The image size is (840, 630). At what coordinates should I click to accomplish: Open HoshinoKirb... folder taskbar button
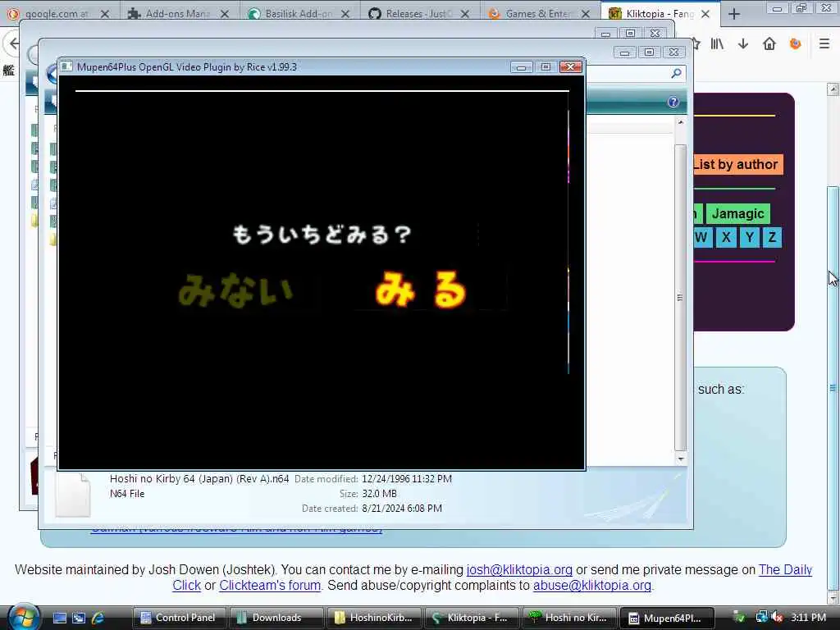[373, 618]
